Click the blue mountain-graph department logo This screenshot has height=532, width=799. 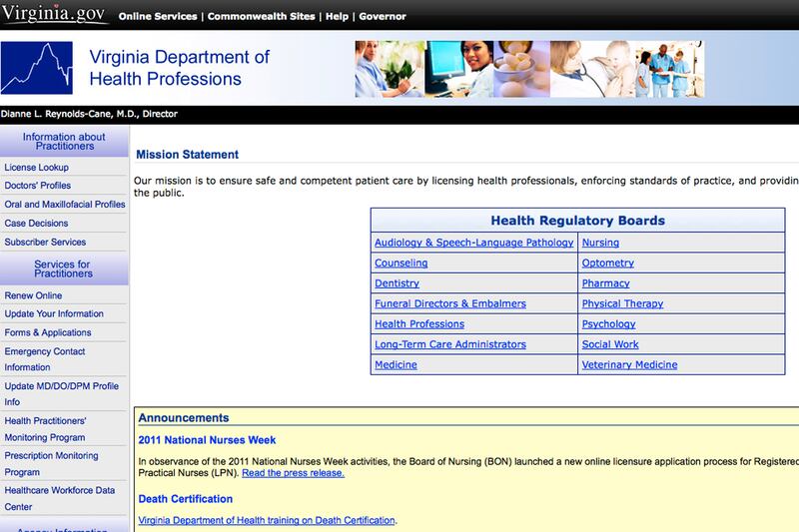coord(37,68)
